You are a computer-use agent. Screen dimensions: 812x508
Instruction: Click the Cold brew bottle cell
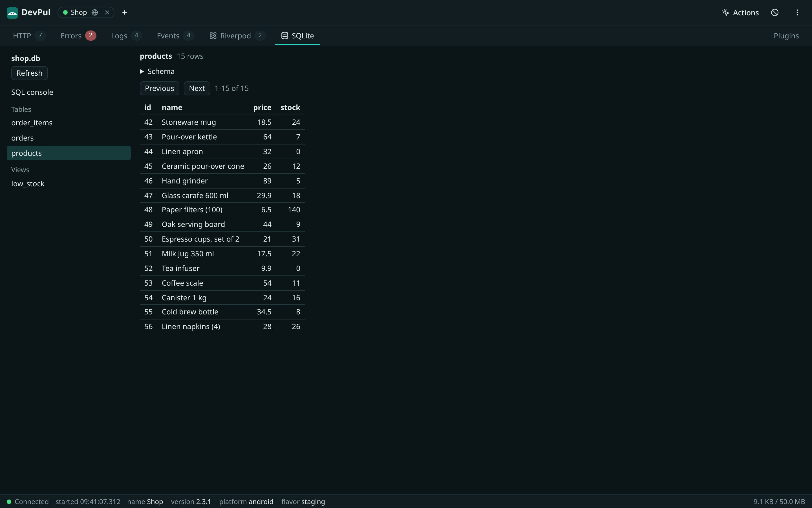[190, 312]
